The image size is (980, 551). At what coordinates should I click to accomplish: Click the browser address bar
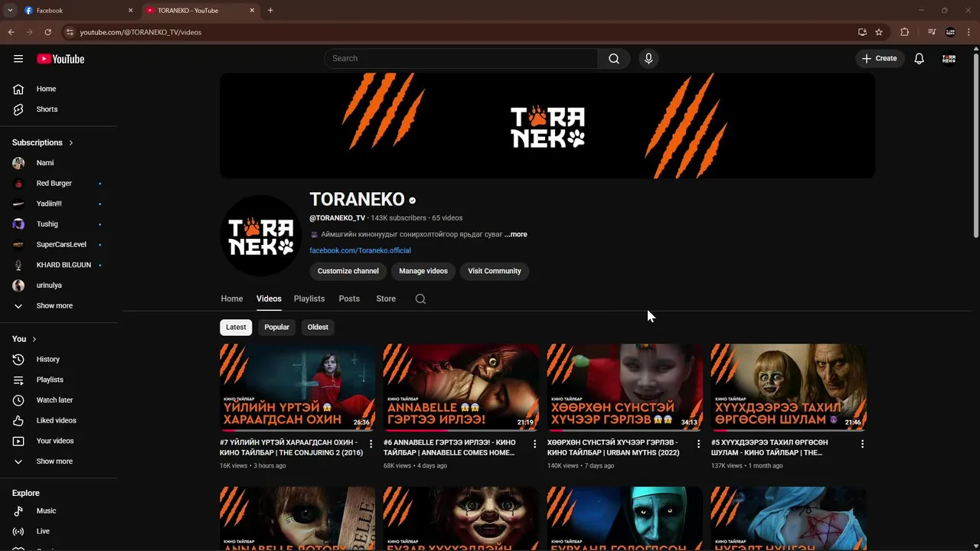459,32
